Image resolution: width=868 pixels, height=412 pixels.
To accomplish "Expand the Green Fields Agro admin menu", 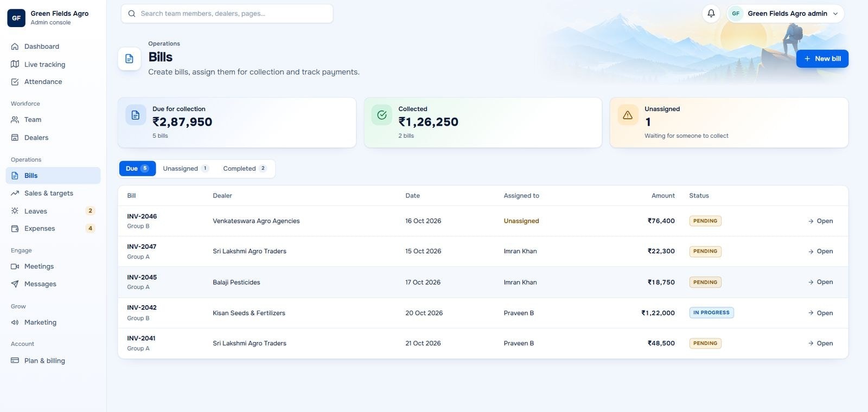I will click(x=786, y=14).
